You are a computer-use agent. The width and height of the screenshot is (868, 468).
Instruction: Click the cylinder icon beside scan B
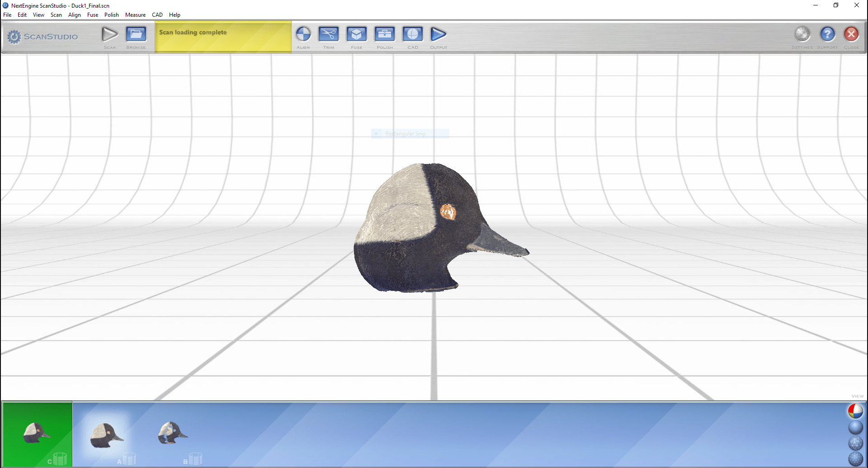[x=196, y=459]
